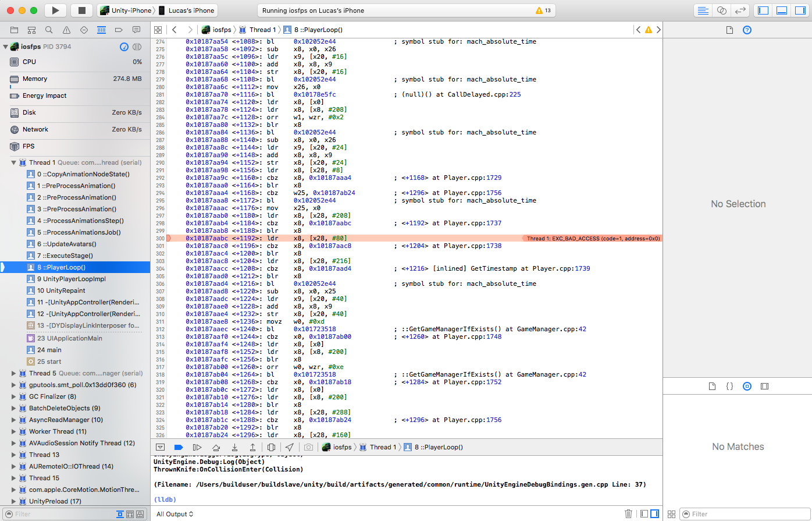Hide the Debug area panel
The width and height of the screenshot is (812, 521).
point(160,447)
